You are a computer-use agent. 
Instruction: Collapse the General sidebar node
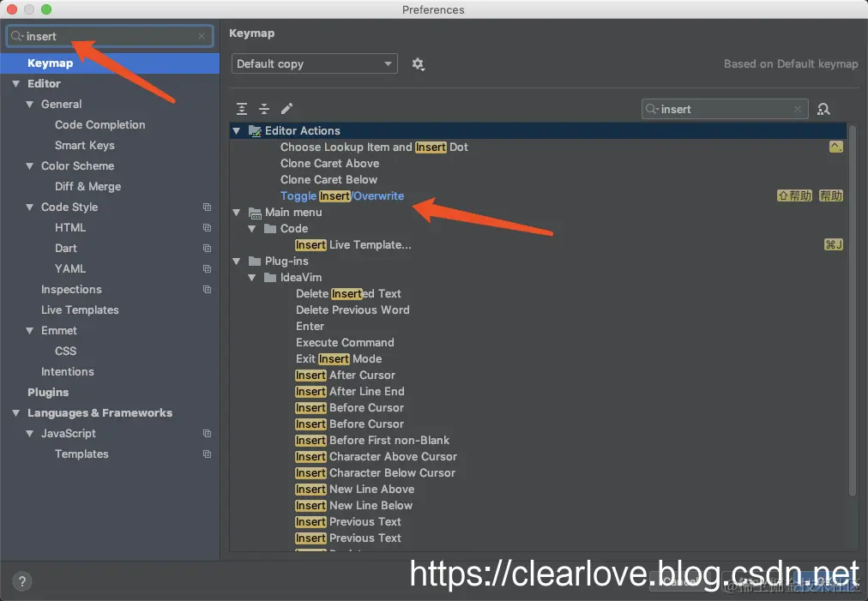pos(29,105)
